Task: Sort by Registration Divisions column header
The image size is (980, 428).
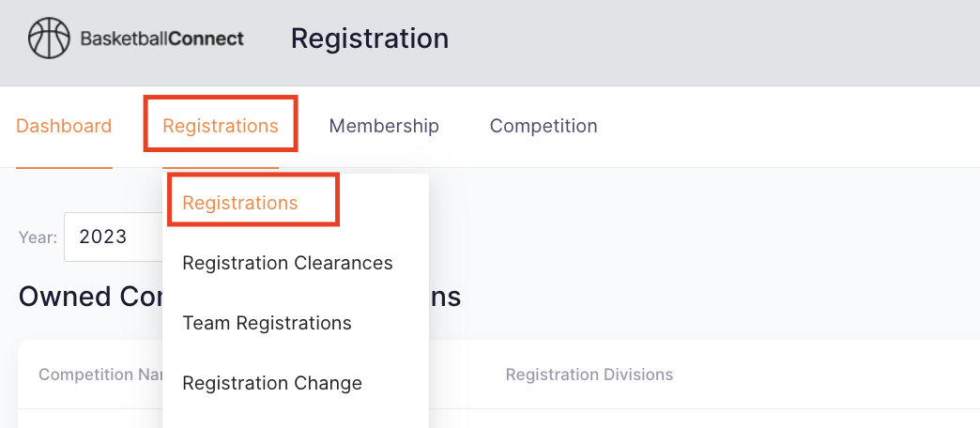Action: [589, 374]
